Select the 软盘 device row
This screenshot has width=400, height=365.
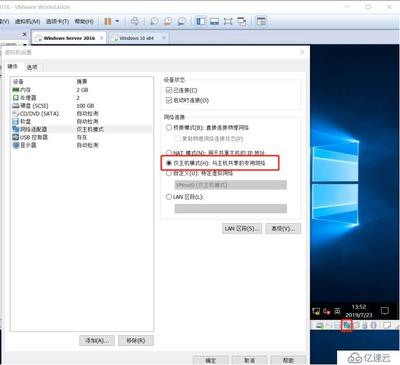(82, 121)
